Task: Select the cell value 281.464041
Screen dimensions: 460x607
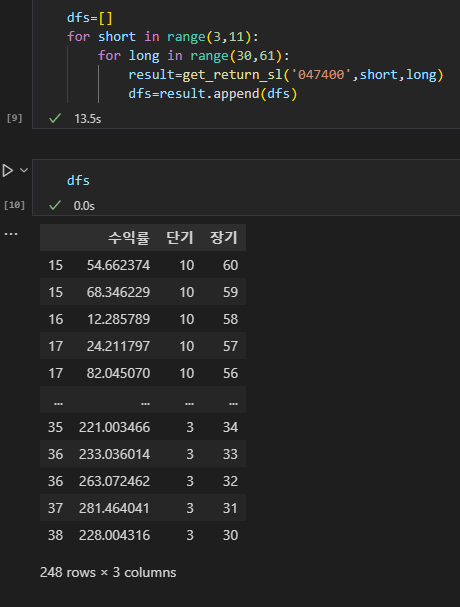Action: [x=114, y=508]
